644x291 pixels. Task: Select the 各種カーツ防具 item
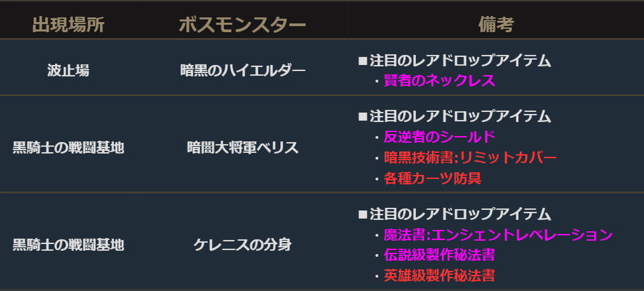pyautogui.click(x=432, y=178)
